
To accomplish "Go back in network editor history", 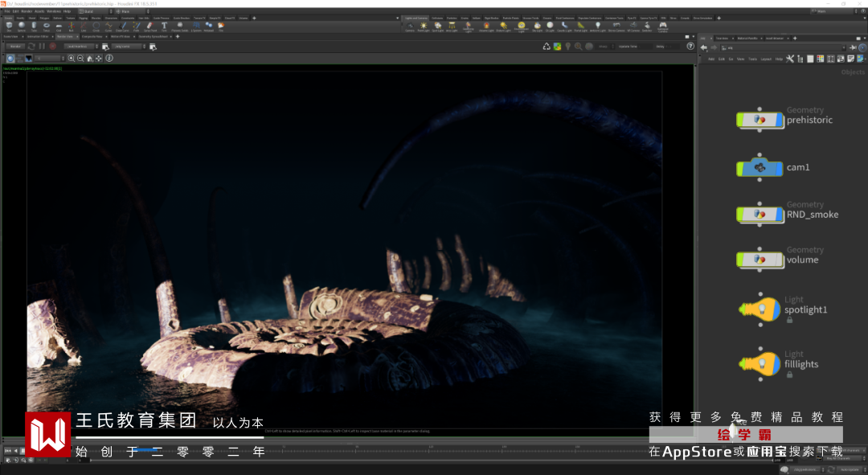I will [703, 47].
